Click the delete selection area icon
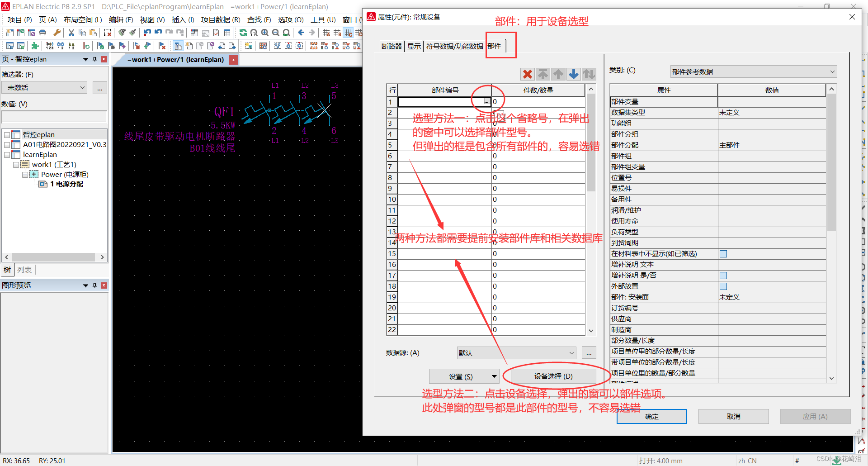 coord(108,33)
